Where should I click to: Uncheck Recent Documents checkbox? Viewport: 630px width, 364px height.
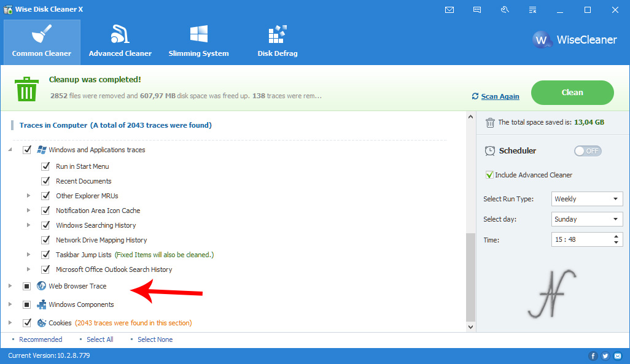[45, 181]
